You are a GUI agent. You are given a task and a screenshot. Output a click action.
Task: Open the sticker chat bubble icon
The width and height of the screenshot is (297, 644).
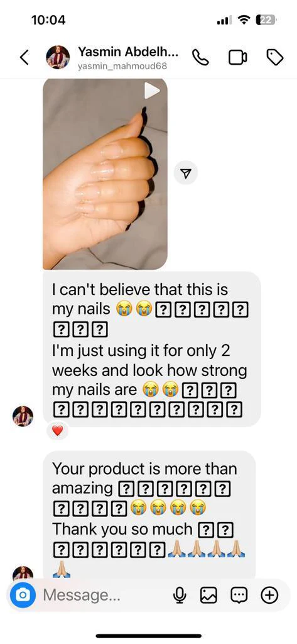tap(239, 595)
